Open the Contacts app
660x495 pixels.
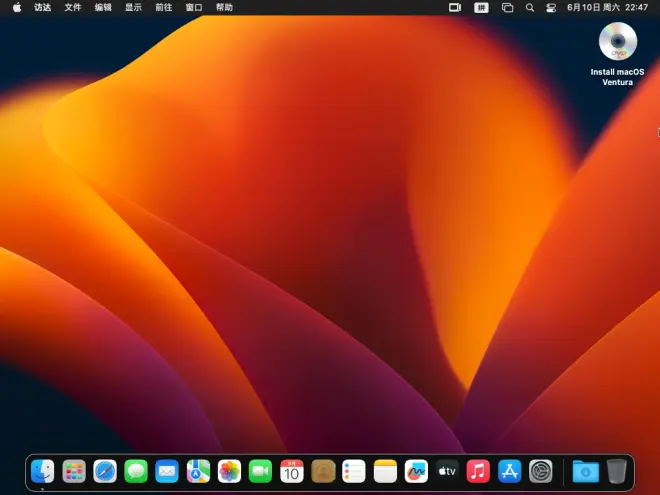tap(323, 471)
